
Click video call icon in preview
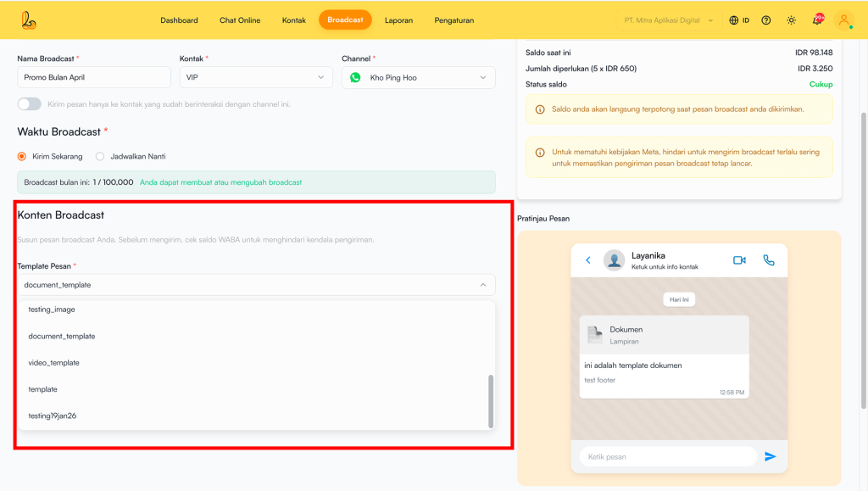pos(739,260)
